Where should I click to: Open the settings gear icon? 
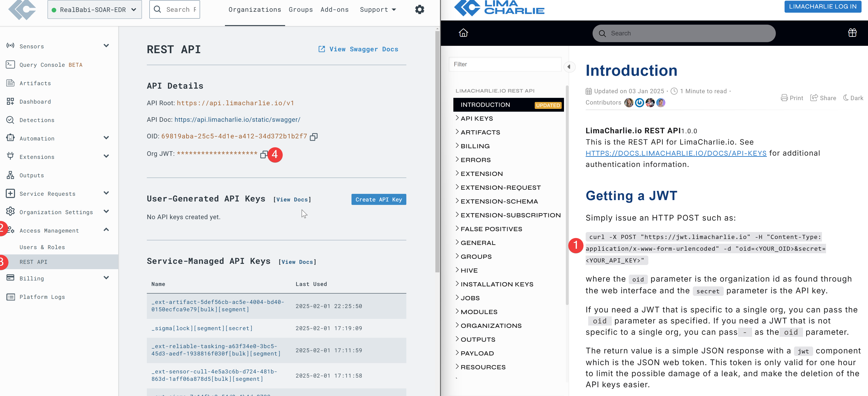(x=419, y=9)
